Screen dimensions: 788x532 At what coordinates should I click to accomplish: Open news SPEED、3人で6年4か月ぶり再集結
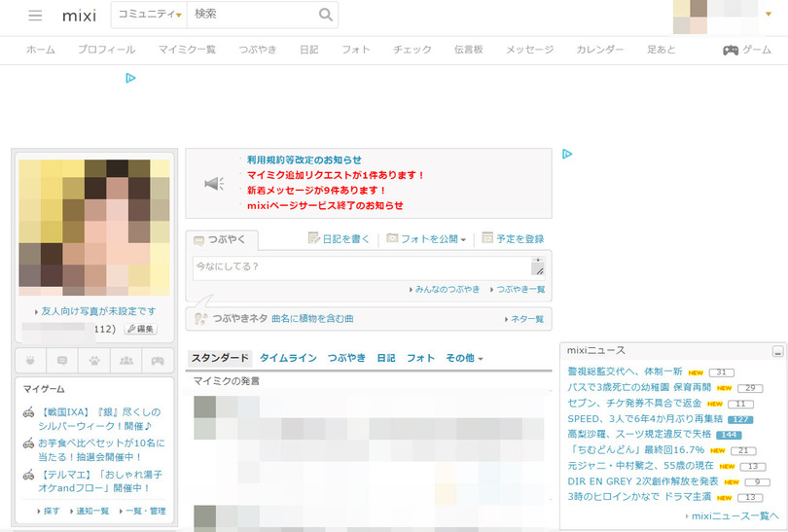[x=645, y=418]
